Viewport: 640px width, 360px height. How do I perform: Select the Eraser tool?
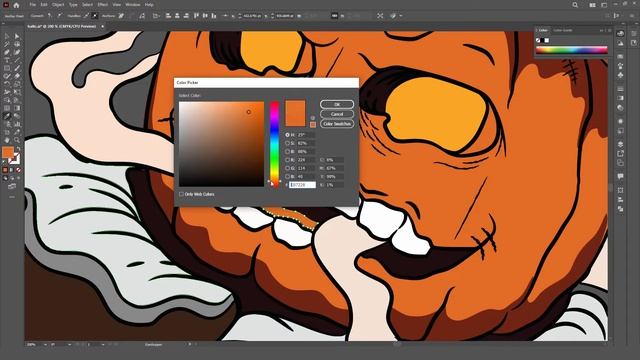(17, 76)
